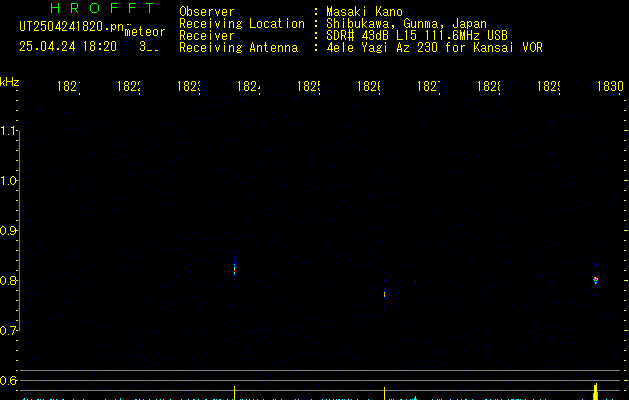Viewport: 629px width, 400px height.
Task: Click the Receiver label
Action: (x=207, y=36)
